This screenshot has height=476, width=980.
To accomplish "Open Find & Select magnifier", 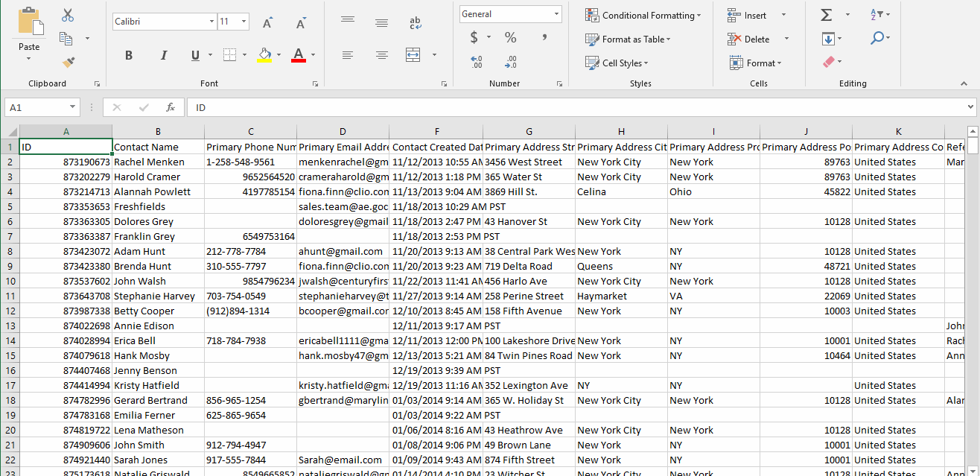I will (877, 38).
